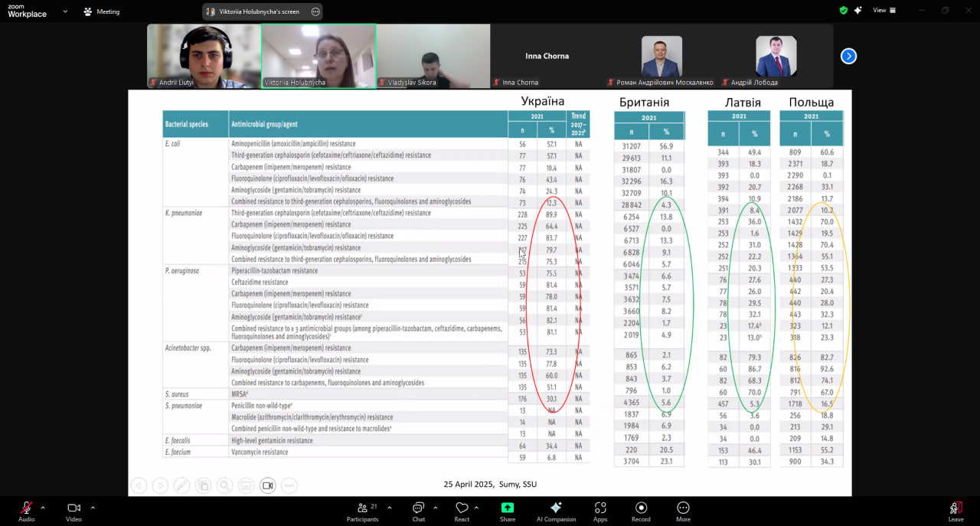The image size is (980, 526).
Task: Select Vladyslav Sikora's video thumbnail
Action: (433, 56)
